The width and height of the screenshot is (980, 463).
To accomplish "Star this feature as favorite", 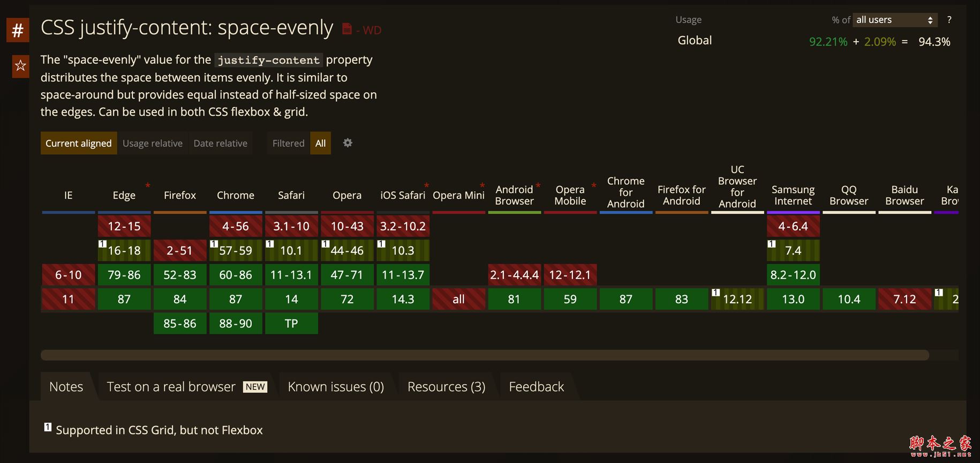I will (x=20, y=66).
